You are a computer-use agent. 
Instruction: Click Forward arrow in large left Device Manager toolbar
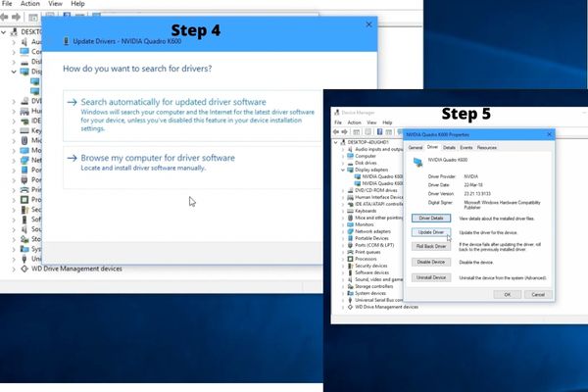tap(16, 17)
